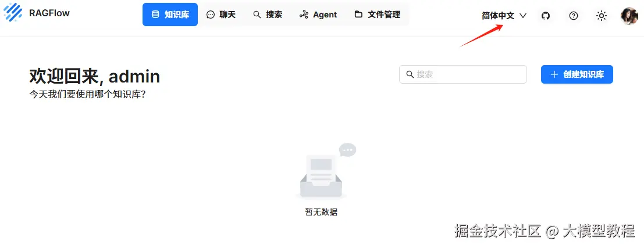Screen dimensions: 644x248
Task: Click the chat bubble icon beside 聊天
Action: pyautogui.click(x=211, y=15)
